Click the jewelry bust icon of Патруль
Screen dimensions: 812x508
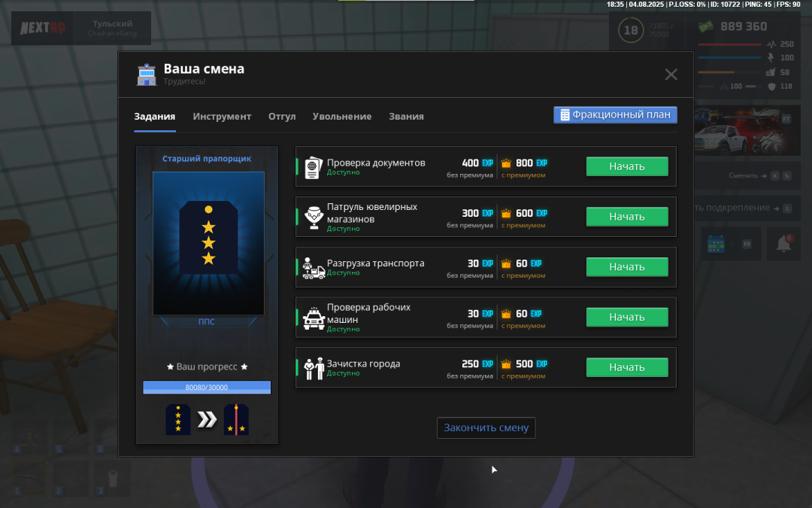[314, 217]
